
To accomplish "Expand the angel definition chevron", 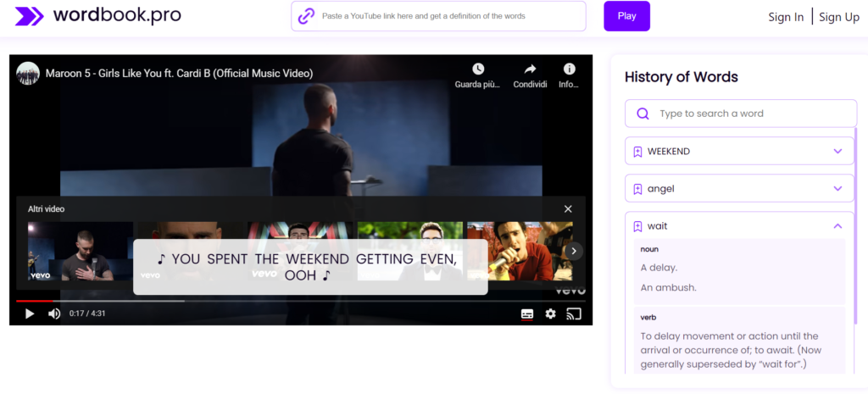I will pyautogui.click(x=837, y=189).
